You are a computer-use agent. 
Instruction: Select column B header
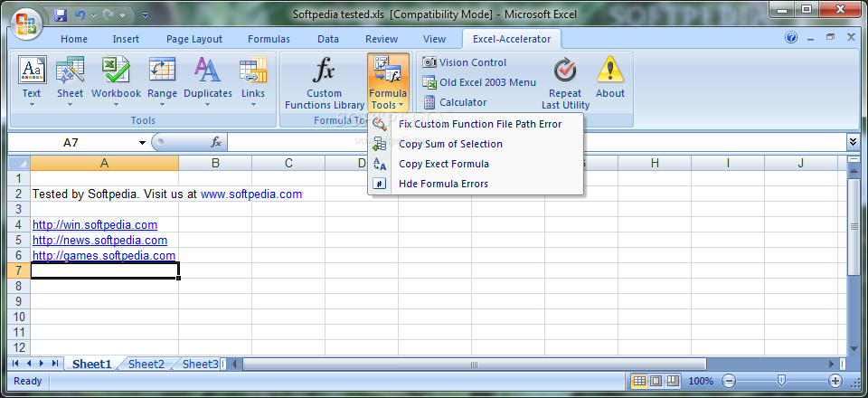click(x=215, y=163)
